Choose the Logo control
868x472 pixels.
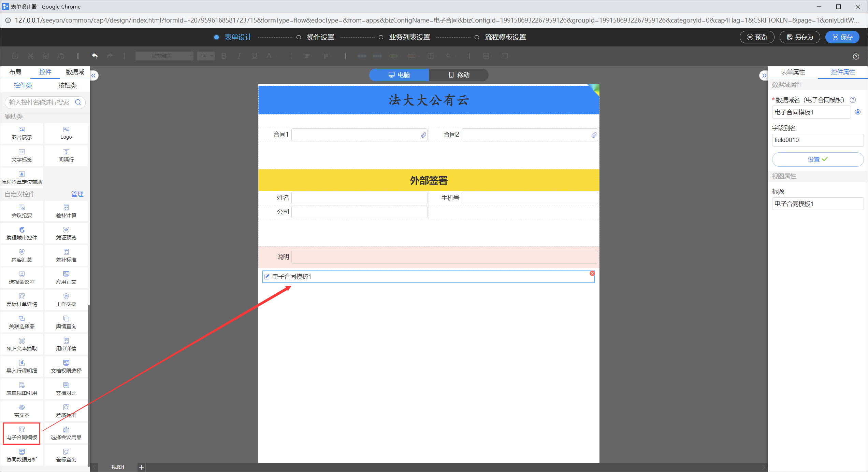[66, 133]
